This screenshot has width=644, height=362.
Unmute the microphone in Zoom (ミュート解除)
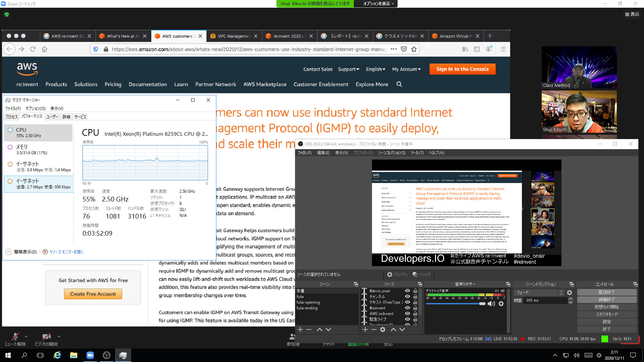pyautogui.click(x=15, y=339)
